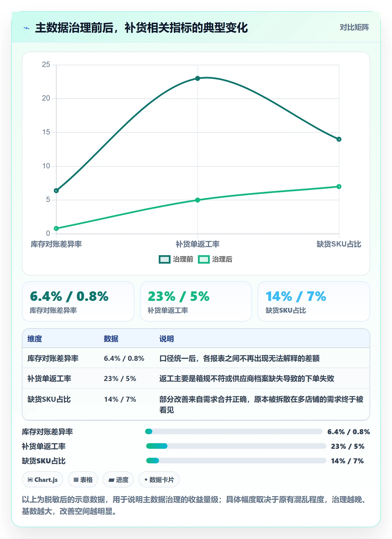Click the diamond icon in 数据卡片 chip
392x539 pixels.
click(146, 480)
